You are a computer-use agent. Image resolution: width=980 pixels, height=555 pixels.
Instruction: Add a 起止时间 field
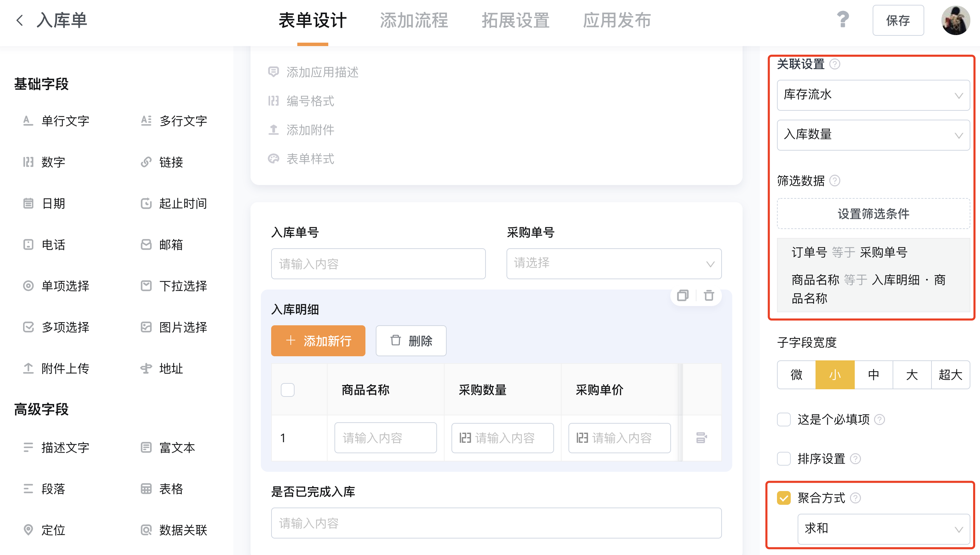coord(174,203)
